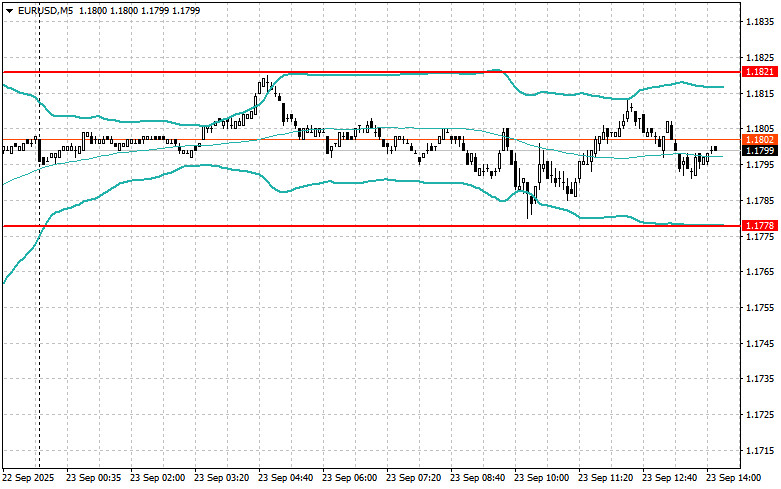Viewport: 781px width, 489px height.
Task: Select the red 1.1778 support price label
Action: click(x=760, y=226)
